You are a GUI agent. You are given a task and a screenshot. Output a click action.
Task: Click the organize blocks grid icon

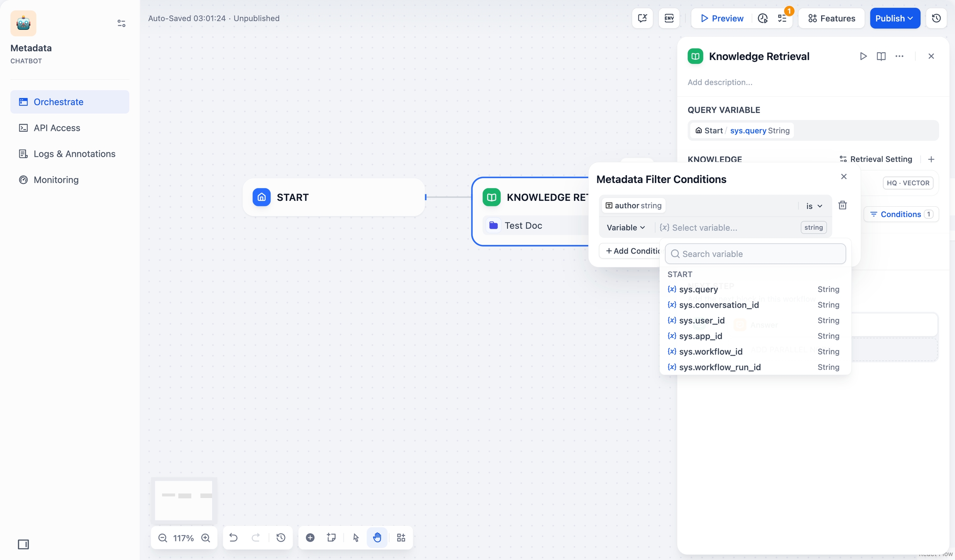tap(401, 538)
